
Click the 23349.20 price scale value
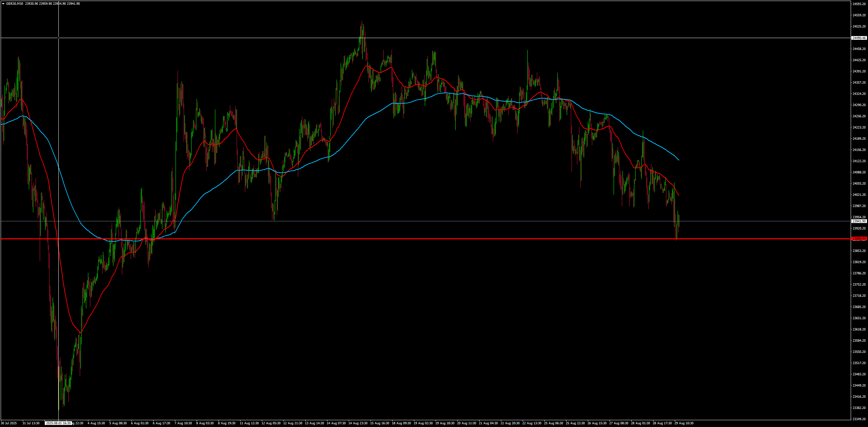coord(859,419)
